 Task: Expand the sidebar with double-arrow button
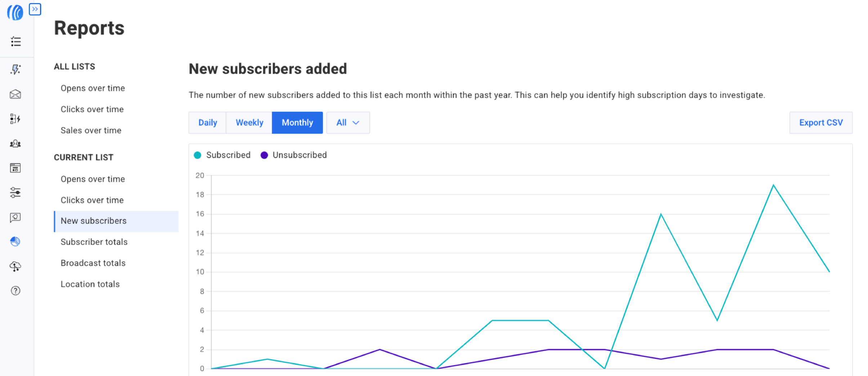tap(35, 9)
